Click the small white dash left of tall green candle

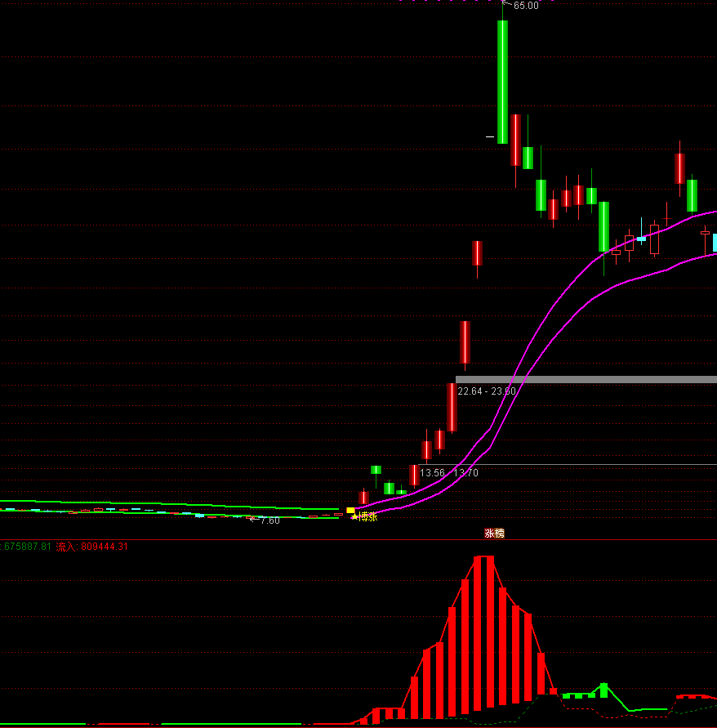pos(490,136)
